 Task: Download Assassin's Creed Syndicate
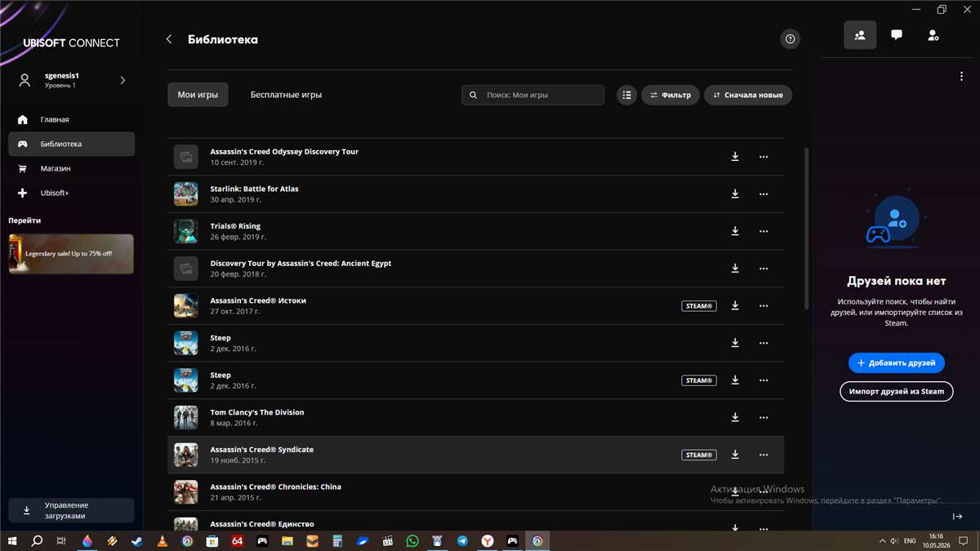pos(735,455)
